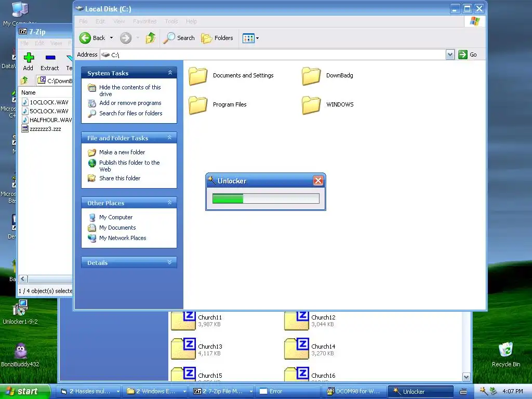Image resolution: width=532 pixels, height=399 pixels.
Task: Click Search for files or folders link
Action: [130, 113]
